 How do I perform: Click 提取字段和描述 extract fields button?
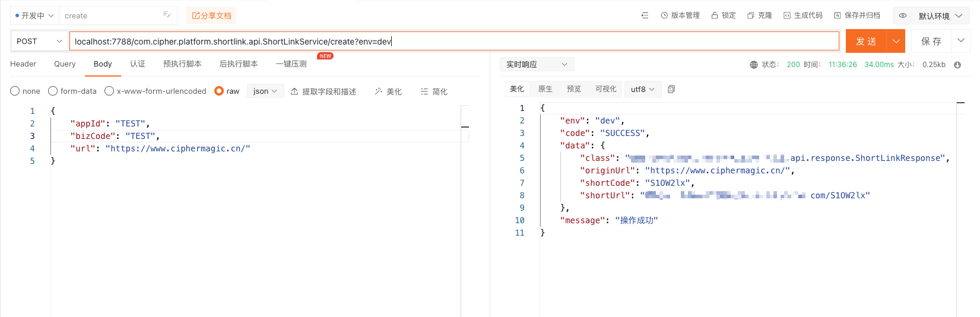[x=324, y=91]
